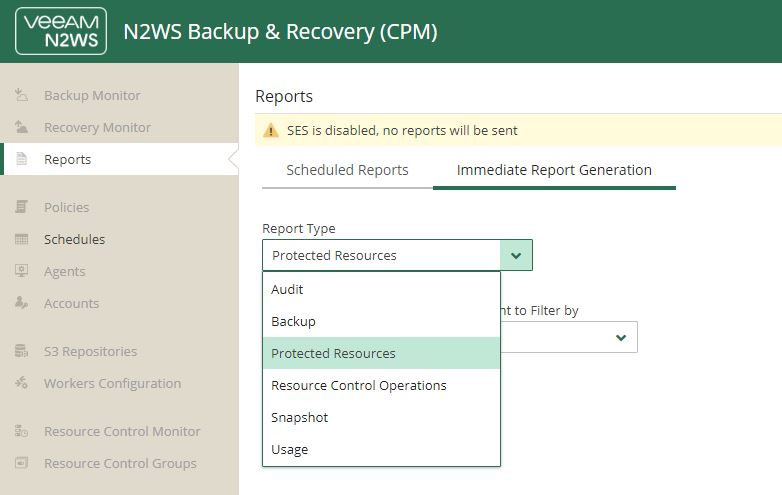Choose Usage report type
This screenshot has height=495, width=782.
(381, 449)
